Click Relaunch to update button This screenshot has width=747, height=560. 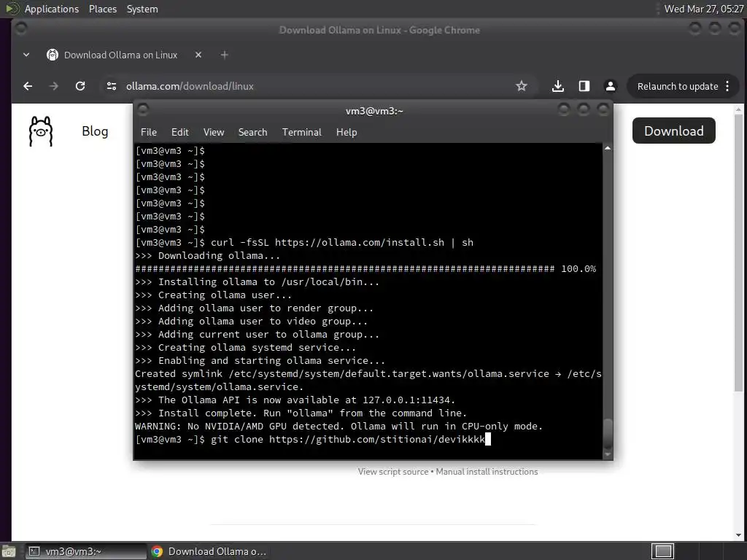pos(678,86)
